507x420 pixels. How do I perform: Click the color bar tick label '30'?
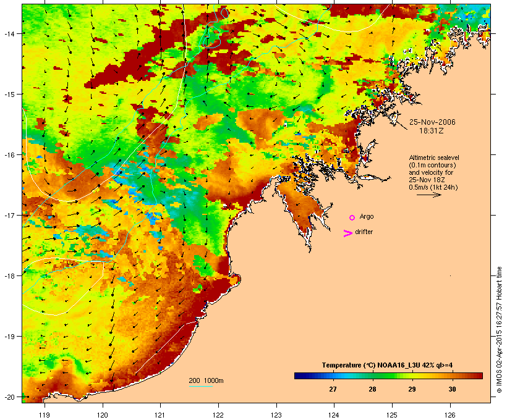(x=452, y=389)
